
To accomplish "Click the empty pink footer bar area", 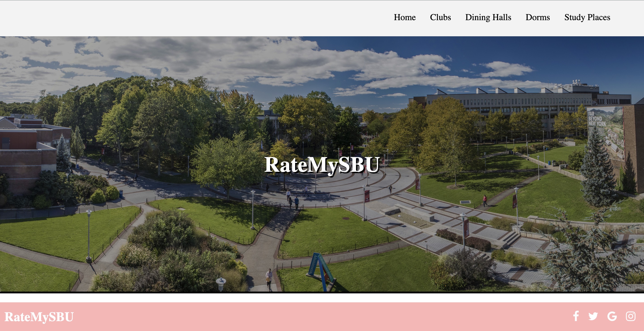I will click(x=300, y=317).
